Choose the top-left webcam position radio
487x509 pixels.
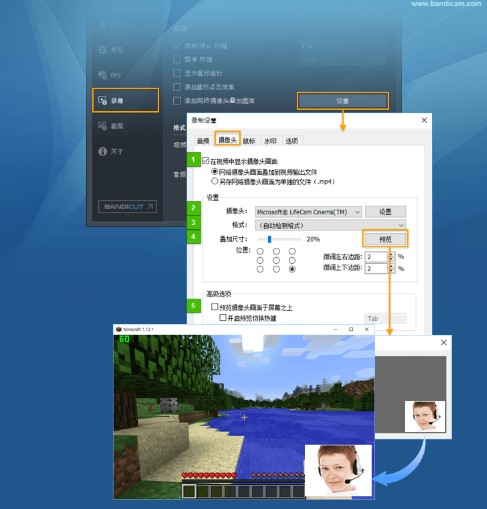(260, 251)
